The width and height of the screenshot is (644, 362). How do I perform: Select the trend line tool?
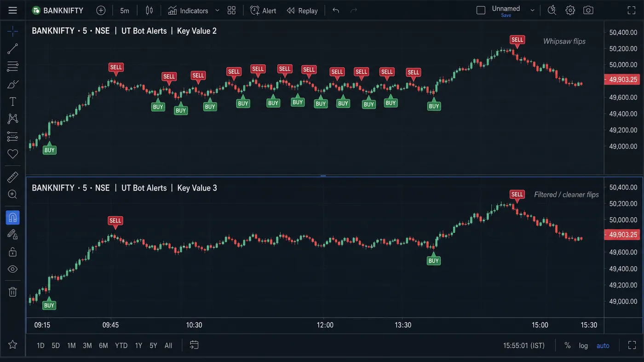coord(12,49)
